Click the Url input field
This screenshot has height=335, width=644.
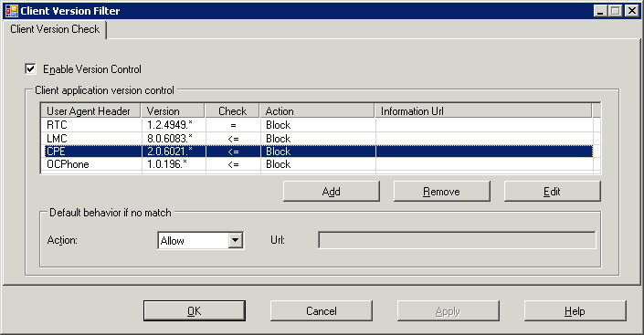(x=457, y=240)
